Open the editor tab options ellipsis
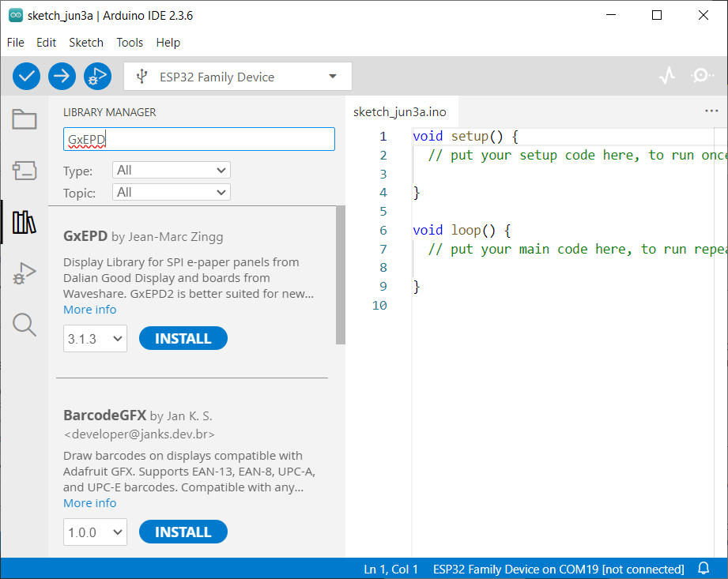728x579 pixels. click(711, 111)
